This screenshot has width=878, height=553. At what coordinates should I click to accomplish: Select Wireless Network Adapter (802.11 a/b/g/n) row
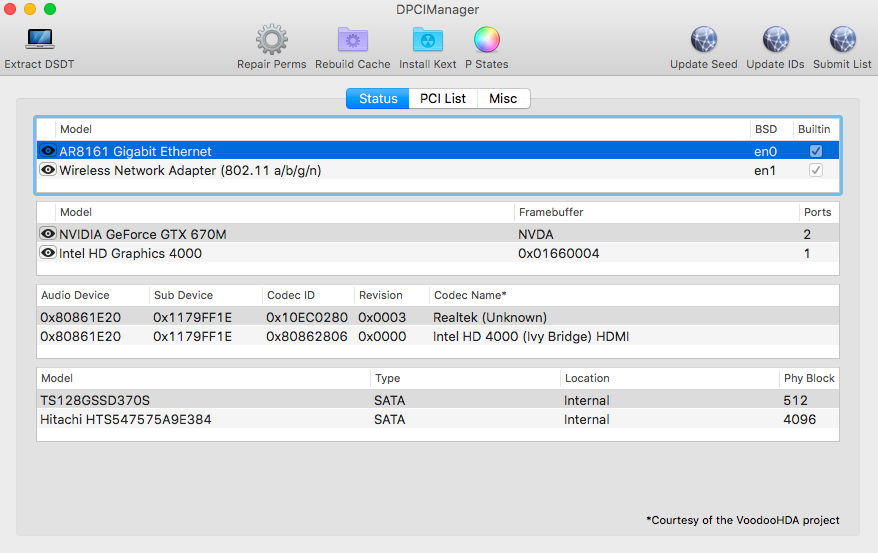(x=438, y=170)
